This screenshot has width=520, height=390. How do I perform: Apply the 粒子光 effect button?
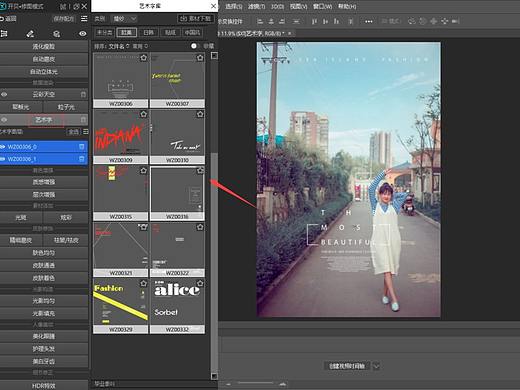(66, 107)
